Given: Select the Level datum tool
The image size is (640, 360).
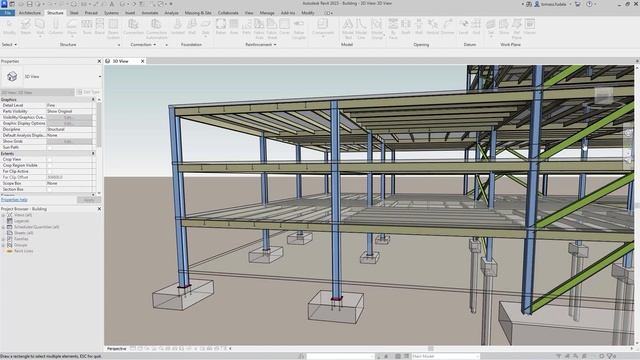Looking at the screenshot, I should coord(464,27).
